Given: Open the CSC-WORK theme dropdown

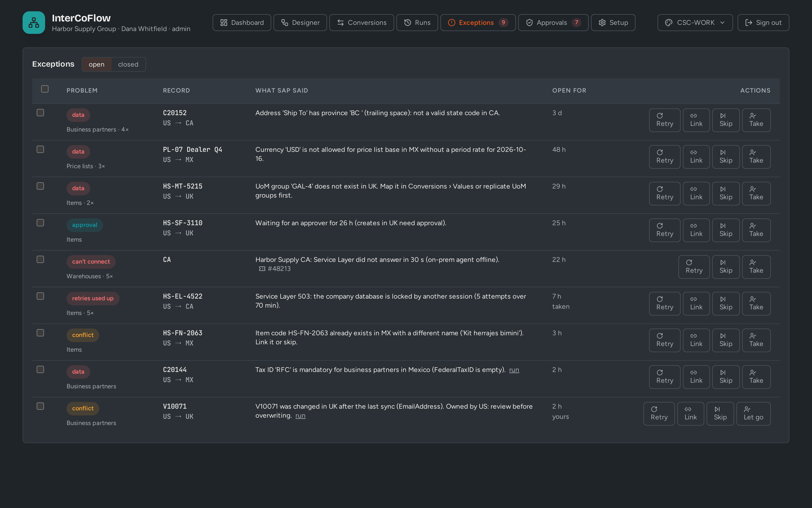Looking at the screenshot, I should (695, 23).
